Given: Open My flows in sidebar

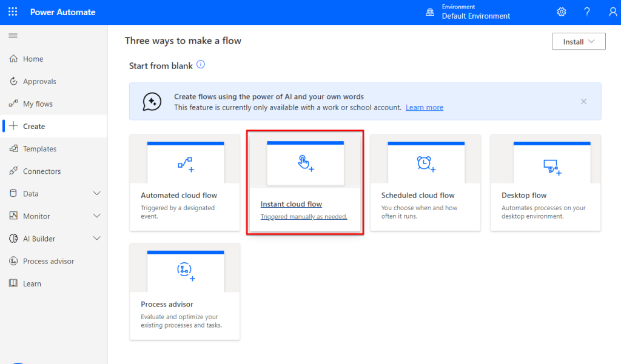Looking at the screenshot, I should coord(53,104).
